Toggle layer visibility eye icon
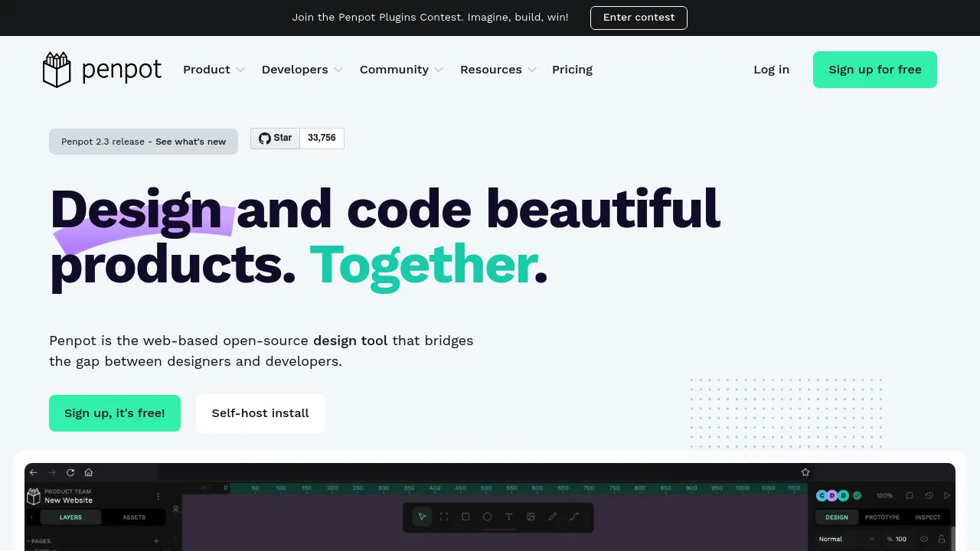Image resolution: width=980 pixels, height=551 pixels. [924, 539]
